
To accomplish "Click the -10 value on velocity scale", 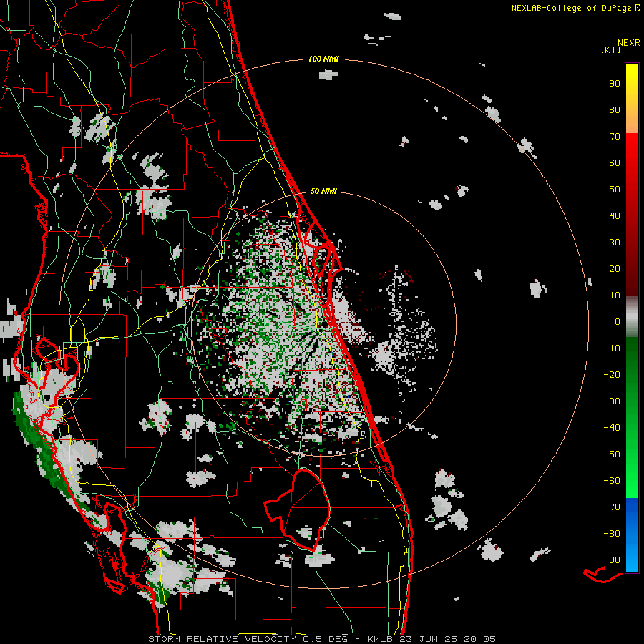I will [612, 348].
